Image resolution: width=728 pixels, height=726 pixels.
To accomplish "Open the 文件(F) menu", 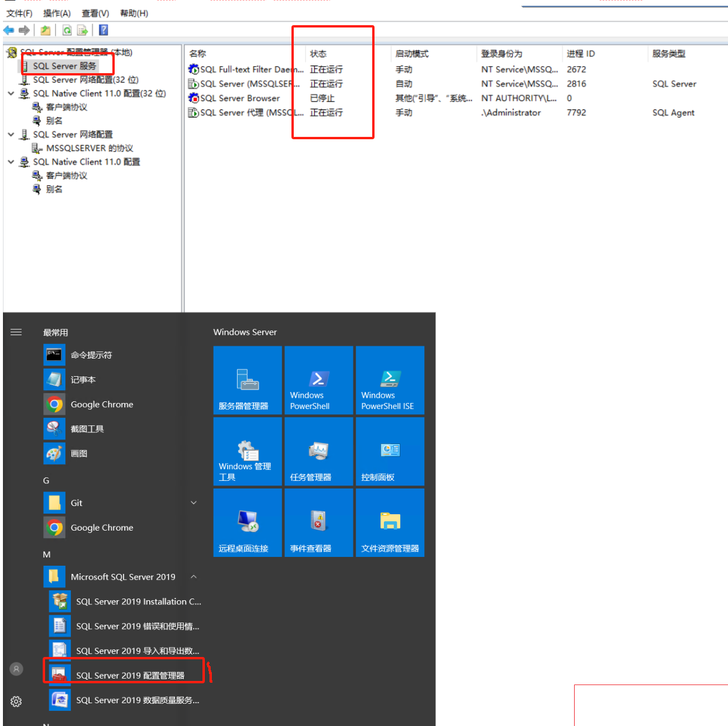I will [19, 13].
